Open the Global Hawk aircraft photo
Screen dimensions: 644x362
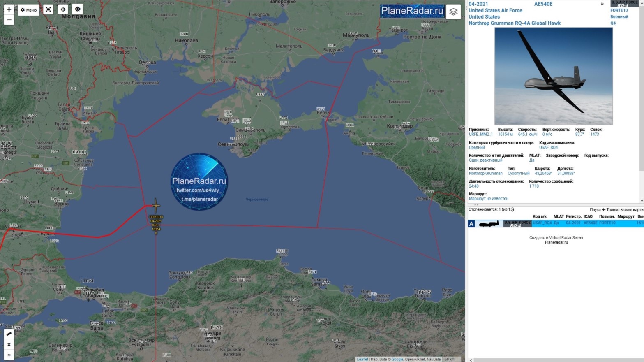[x=553, y=76]
